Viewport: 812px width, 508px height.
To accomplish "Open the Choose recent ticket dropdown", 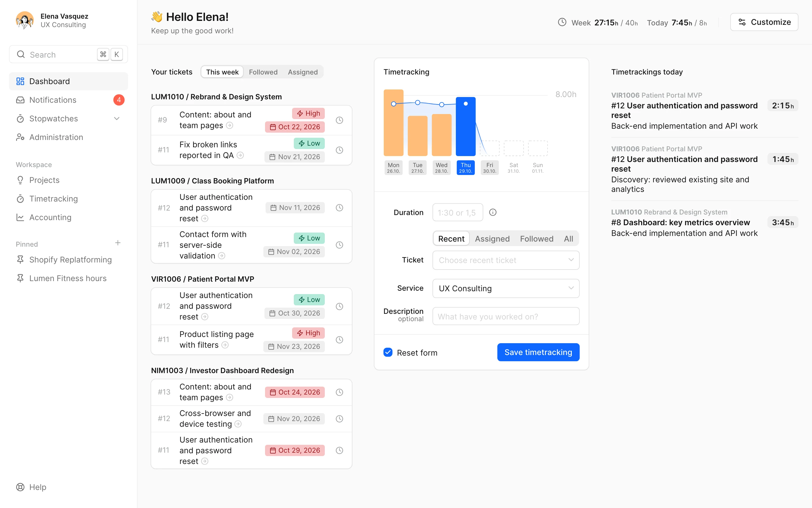I will point(506,260).
